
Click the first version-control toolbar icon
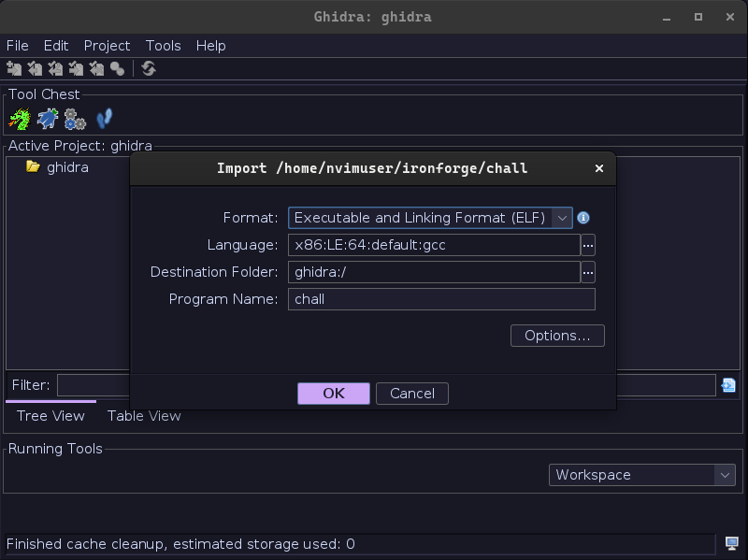[x=14, y=68]
